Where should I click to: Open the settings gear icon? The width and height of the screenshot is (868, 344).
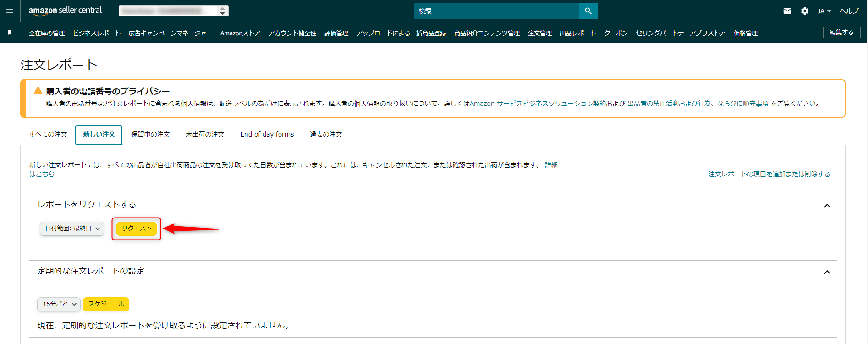point(805,11)
